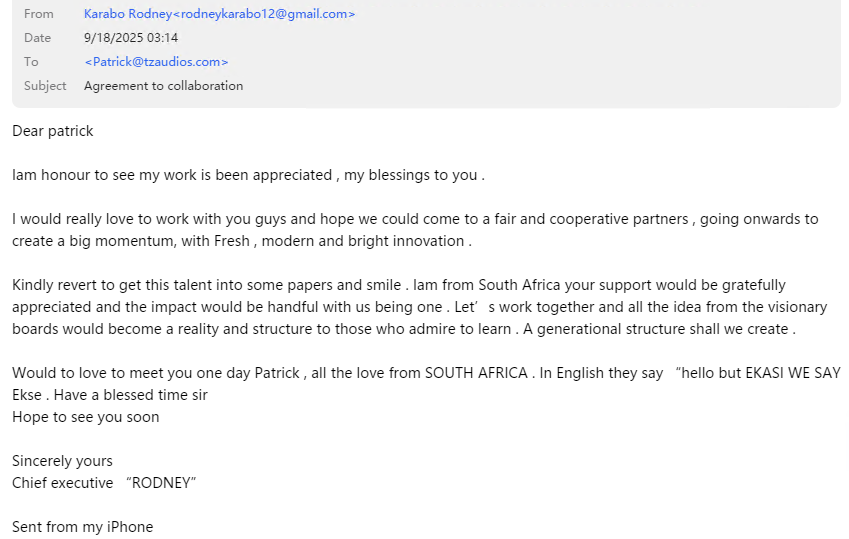The height and width of the screenshot is (539, 849).
Task: Click the 'Subject' header label
Action: (x=45, y=86)
